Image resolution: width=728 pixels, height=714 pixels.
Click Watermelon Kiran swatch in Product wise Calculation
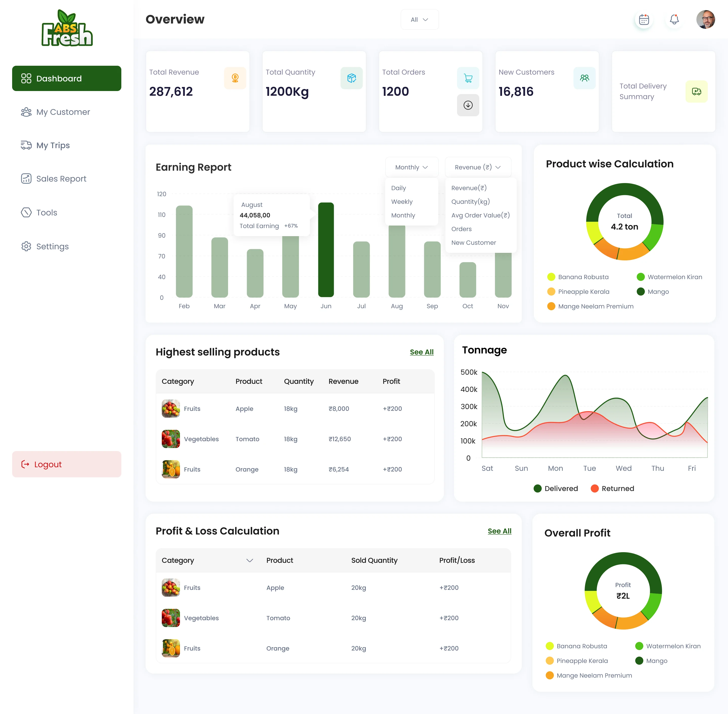[641, 277]
